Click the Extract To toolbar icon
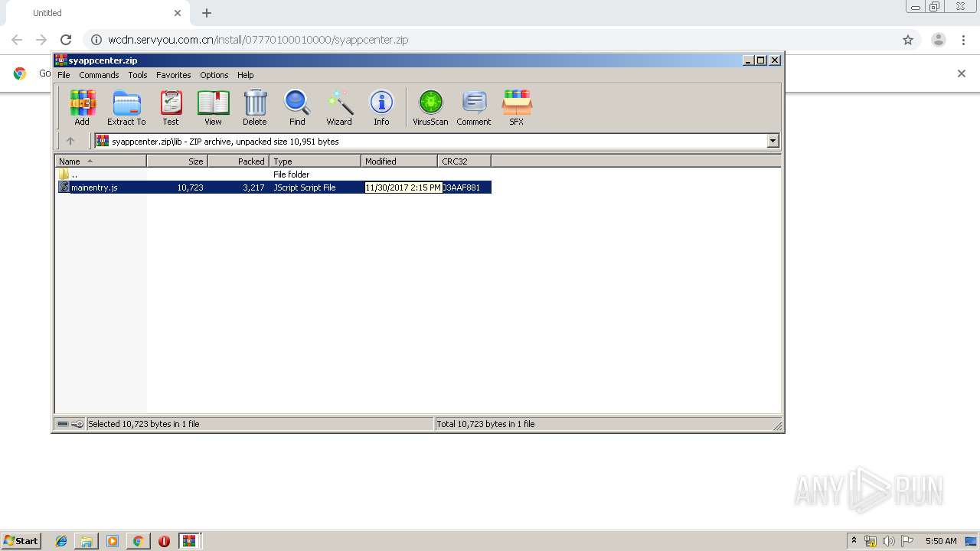Image resolution: width=980 pixels, height=551 pixels. pos(126,107)
